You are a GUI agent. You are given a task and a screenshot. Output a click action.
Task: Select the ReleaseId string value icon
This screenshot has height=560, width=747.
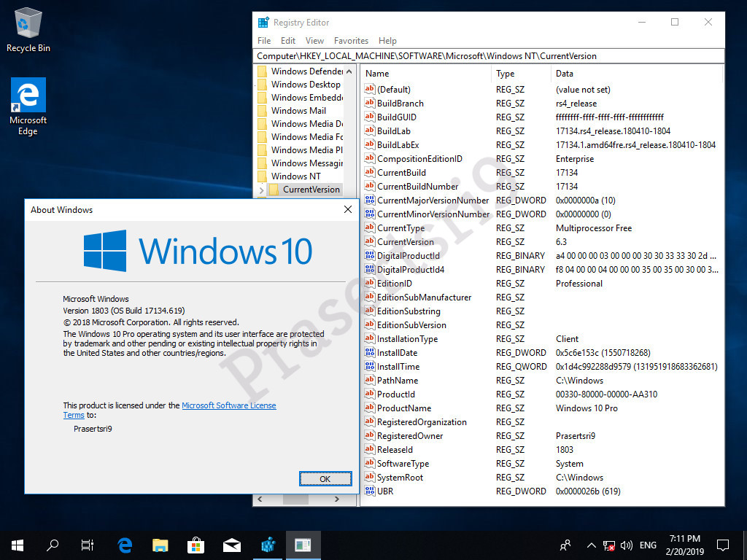370,449
